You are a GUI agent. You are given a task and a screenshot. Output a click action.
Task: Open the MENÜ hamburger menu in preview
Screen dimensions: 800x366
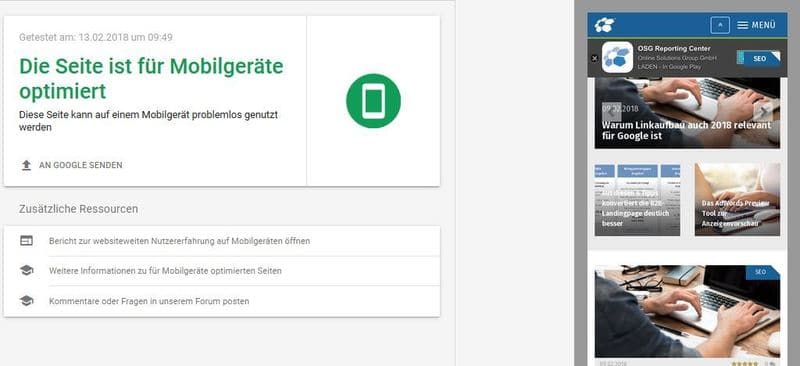coord(757,25)
